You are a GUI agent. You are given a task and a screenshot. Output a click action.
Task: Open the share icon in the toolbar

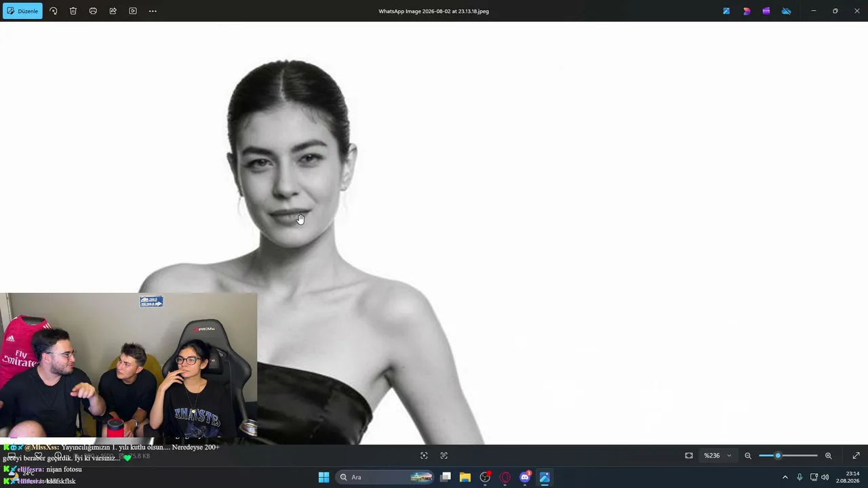coord(113,11)
